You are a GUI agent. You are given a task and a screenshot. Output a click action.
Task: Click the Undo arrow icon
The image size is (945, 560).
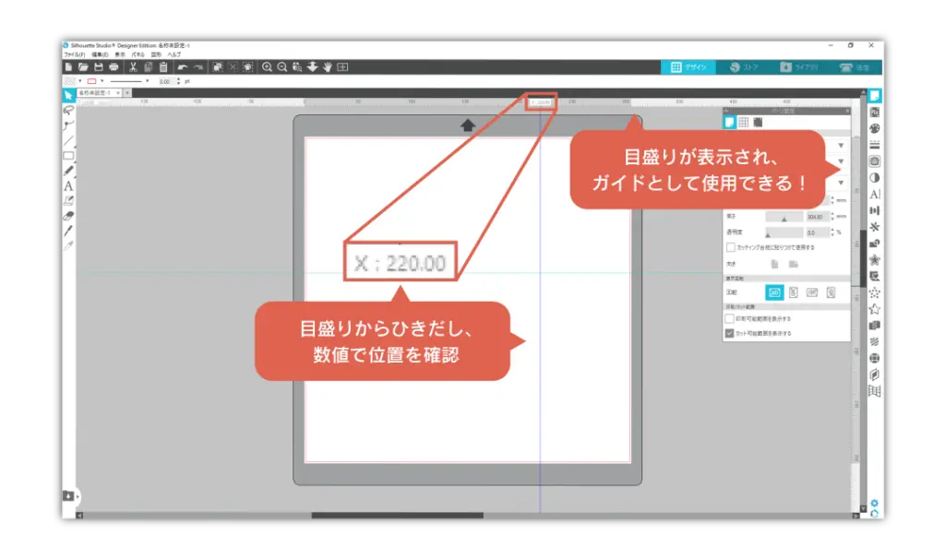pyautogui.click(x=182, y=67)
